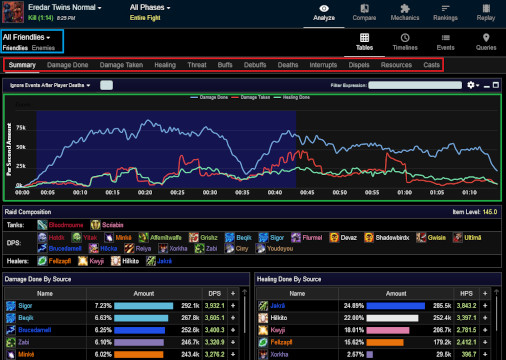Expand Sigor's damage row plus icon
Screen dimensions: 506x360
pyautogui.click(x=233, y=305)
